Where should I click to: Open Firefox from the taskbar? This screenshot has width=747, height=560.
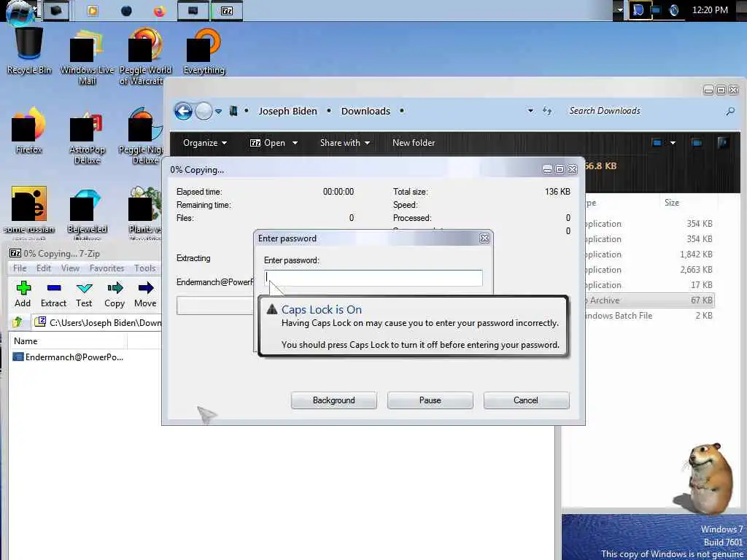[159, 11]
